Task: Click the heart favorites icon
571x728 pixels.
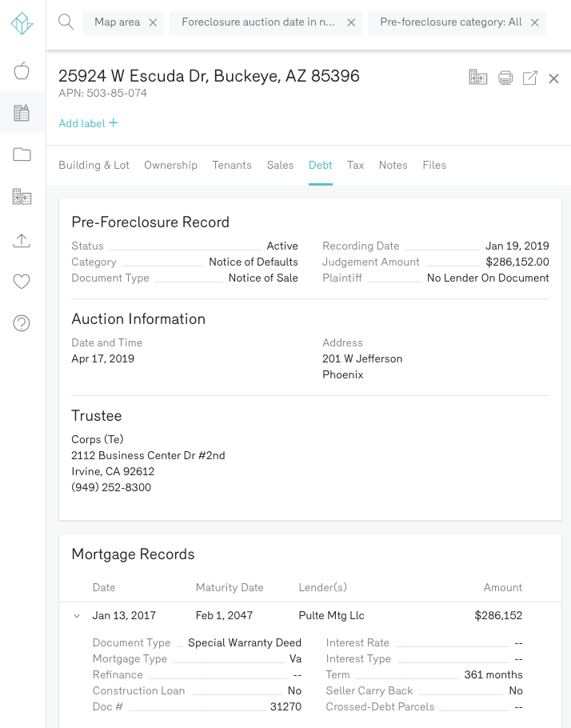Action: (22, 282)
